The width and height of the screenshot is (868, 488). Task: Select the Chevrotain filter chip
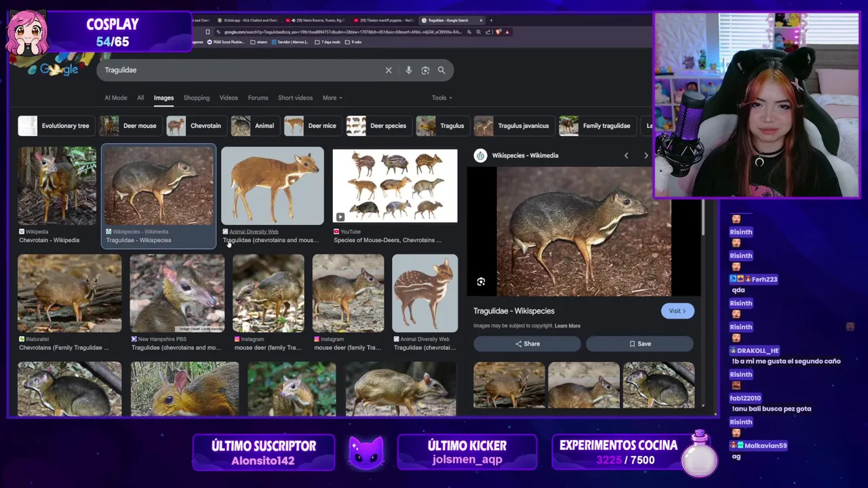click(195, 125)
